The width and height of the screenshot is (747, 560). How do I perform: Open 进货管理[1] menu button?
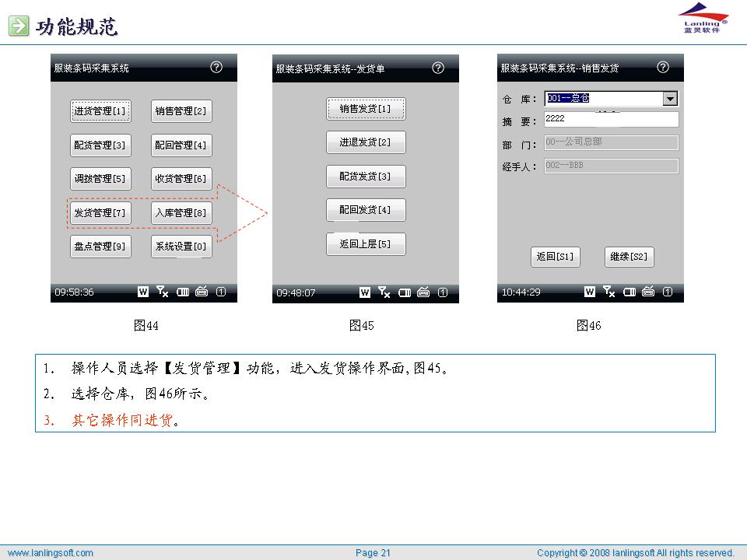(x=100, y=111)
